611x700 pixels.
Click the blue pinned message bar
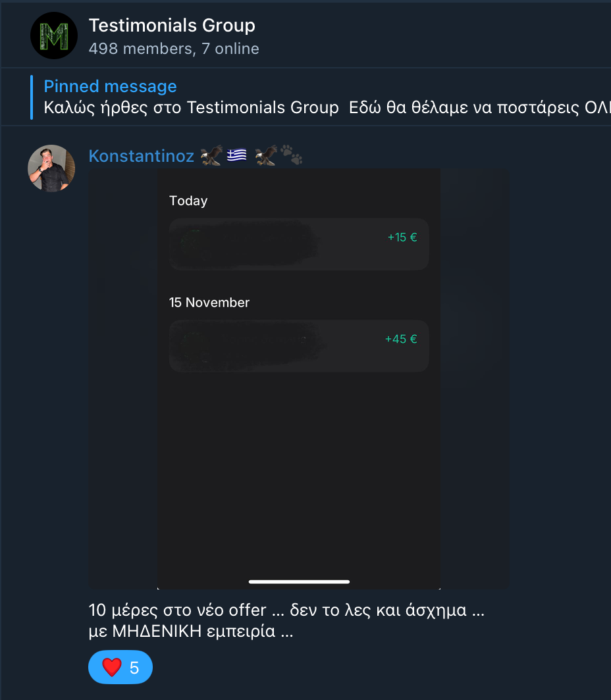point(32,97)
